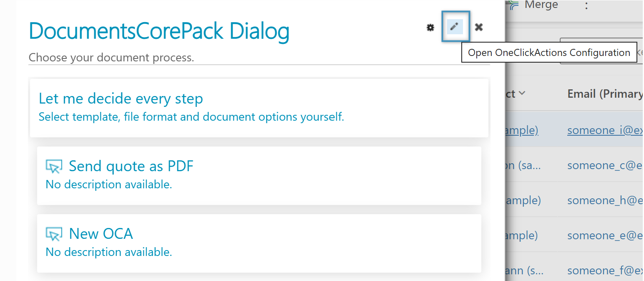Open the someone_e email link
The image size is (644, 281).
tap(605, 235)
